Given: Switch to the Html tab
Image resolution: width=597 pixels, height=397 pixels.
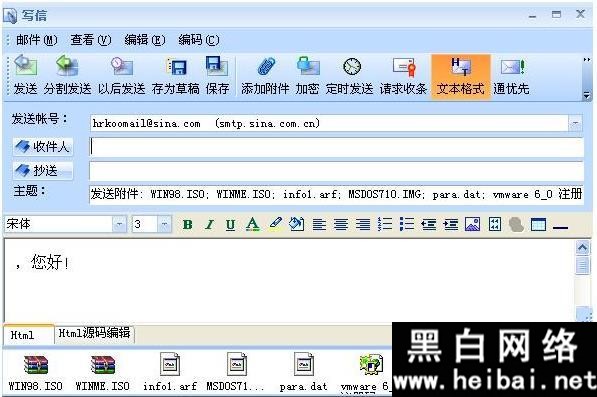Looking at the screenshot, I should click(x=28, y=335).
